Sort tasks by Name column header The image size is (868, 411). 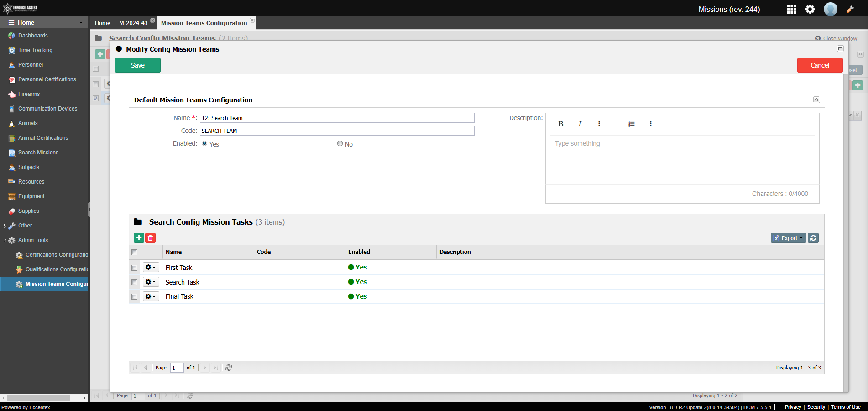[x=208, y=252]
